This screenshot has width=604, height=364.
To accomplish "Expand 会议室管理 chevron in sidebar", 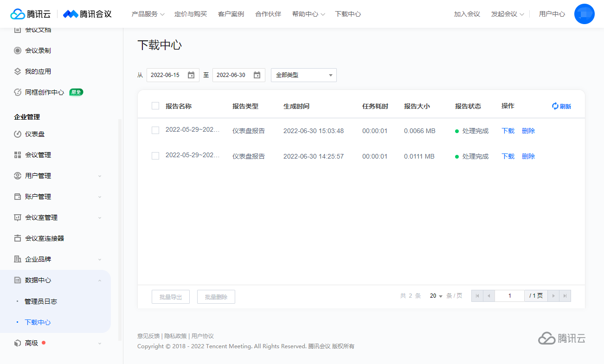I will click(100, 218).
